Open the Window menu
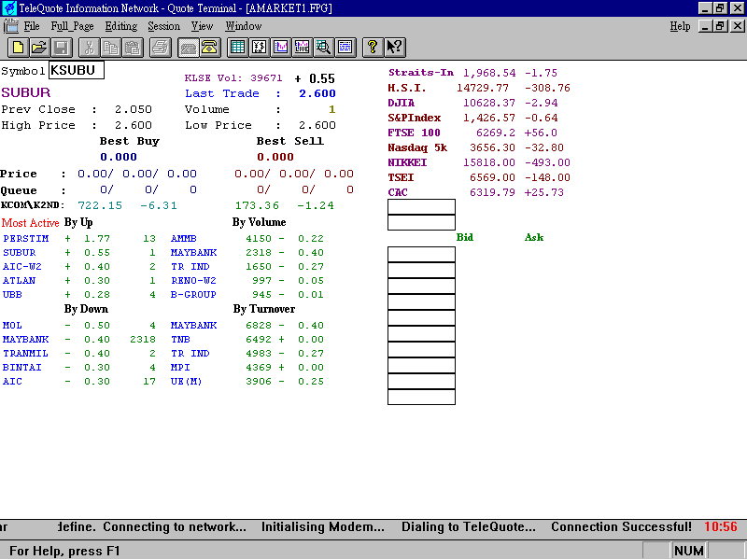This screenshot has width=747, height=560. click(x=244, y=26)
